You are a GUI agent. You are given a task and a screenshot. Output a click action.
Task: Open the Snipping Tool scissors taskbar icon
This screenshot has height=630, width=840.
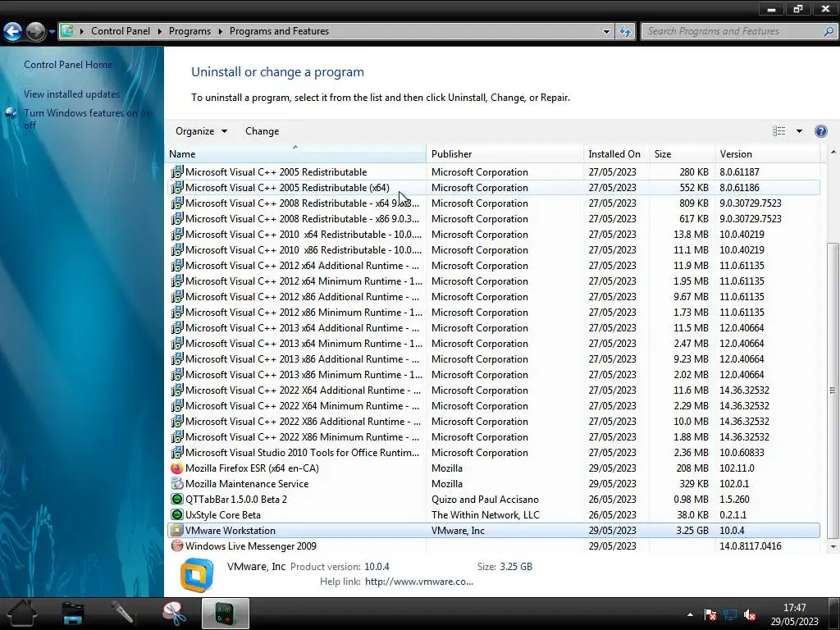pos(174,614)
